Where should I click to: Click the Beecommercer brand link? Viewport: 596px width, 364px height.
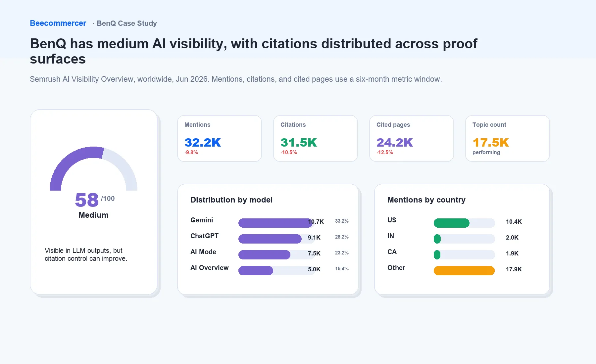(x=58, y=23)
